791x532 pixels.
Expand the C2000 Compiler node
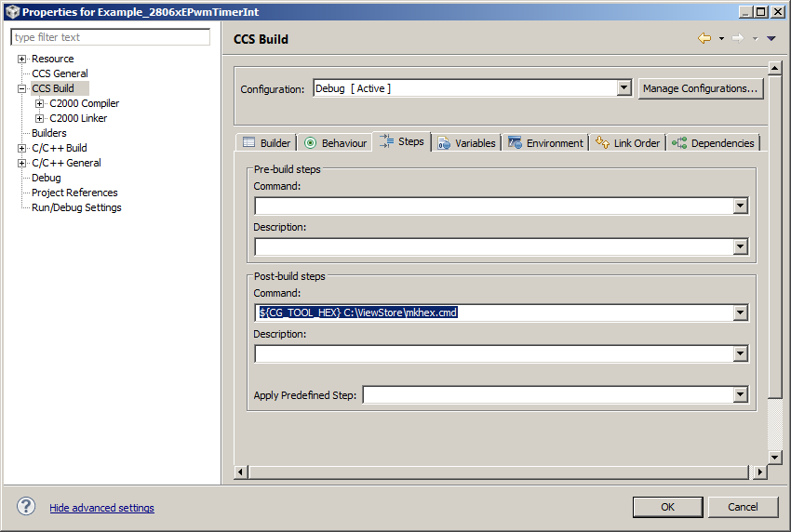[39, 103]
